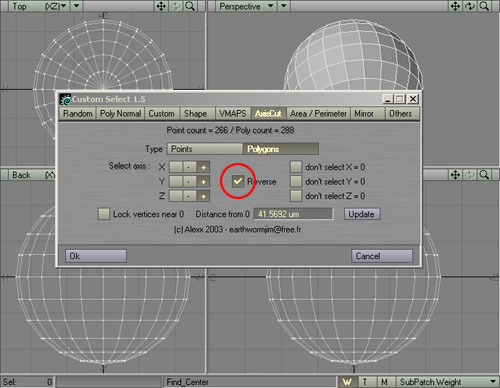This screenshot has width=500, height=388.
Task: Set selection type to Polygons
Action: [281, 149]
